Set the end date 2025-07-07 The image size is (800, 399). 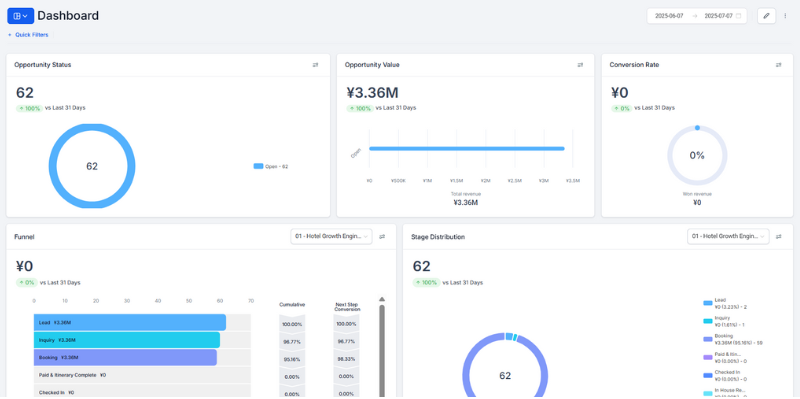click(x=718, y=16)
